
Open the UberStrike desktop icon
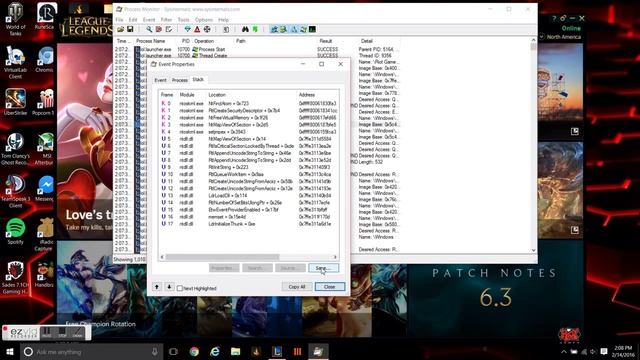click(x=16, y=102)
